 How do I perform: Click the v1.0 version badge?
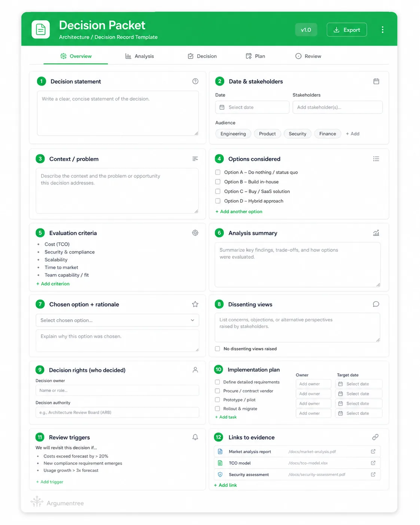coord(306,30)
